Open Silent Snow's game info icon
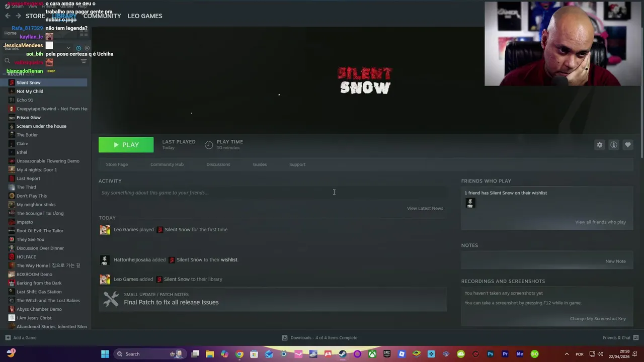The image size is (644, 362). point(614,145)
